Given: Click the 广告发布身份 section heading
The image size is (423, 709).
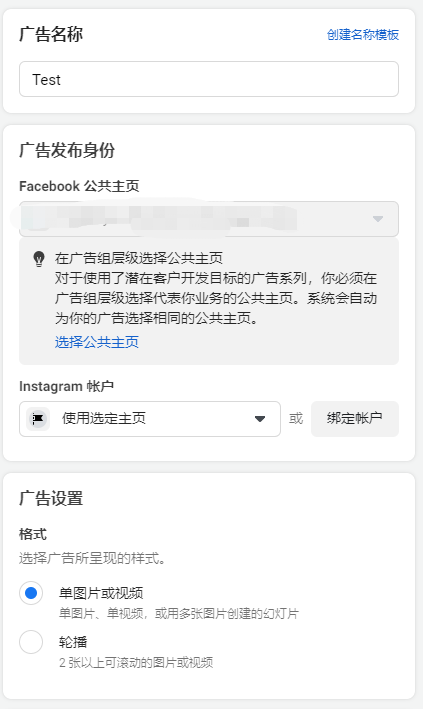Looking at the screenshot, I should click(x=67, y=150).
